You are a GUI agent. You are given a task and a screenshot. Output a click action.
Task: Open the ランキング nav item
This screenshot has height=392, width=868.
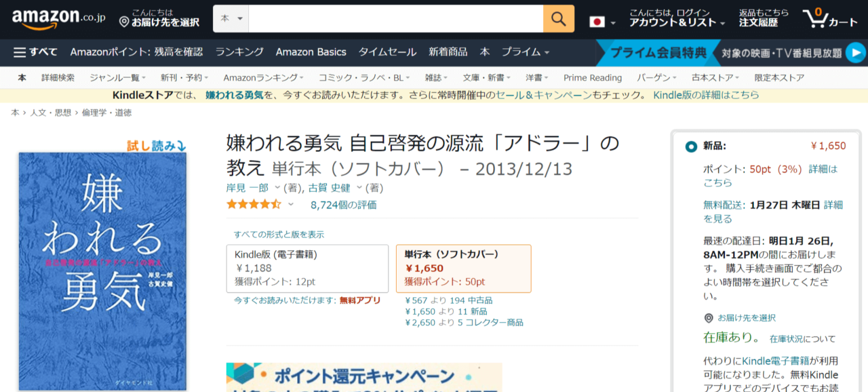point(239,52)
